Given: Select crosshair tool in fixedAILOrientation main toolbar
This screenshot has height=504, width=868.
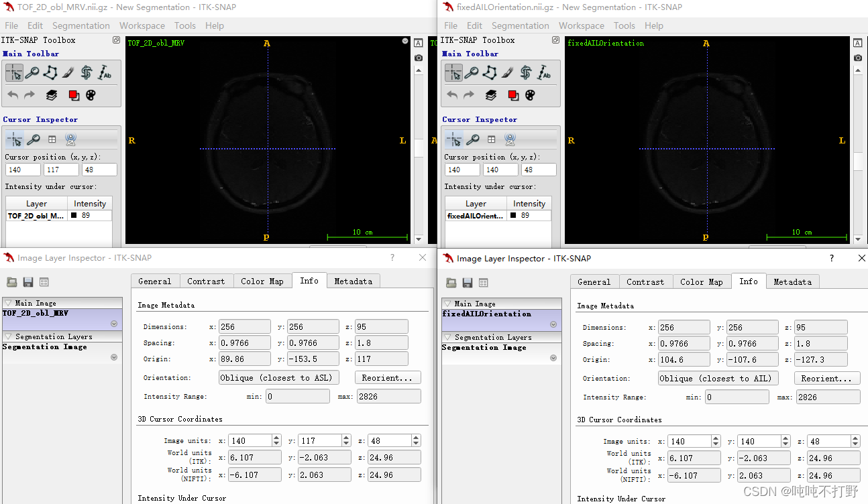Looking at the screenshot, I should pos(453,73).
